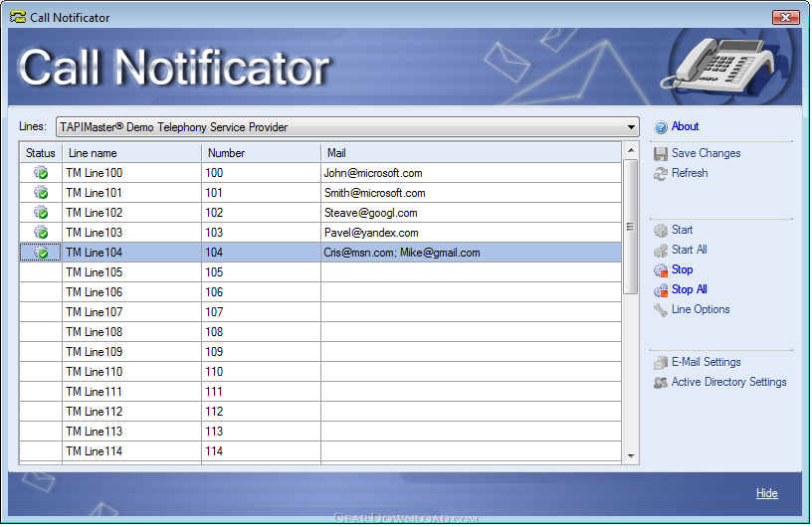Viewport: 812px width, 527px height.
Task: Select the TM Line106 row
Action: pyautogui.click(x=320, y=292)
